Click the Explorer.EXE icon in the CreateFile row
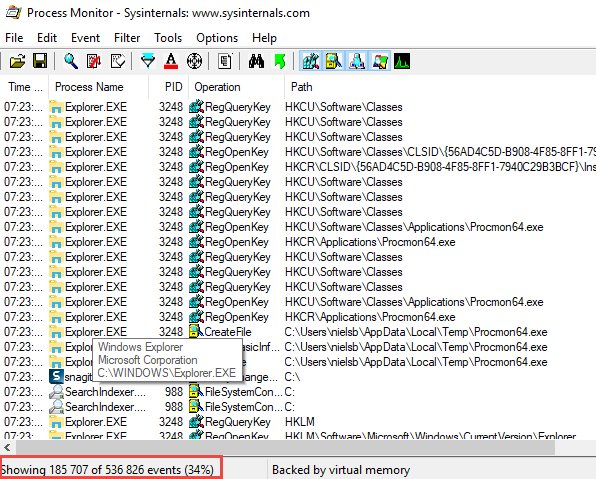Screen dimensions: 596x479 click(x=56, y=332)
